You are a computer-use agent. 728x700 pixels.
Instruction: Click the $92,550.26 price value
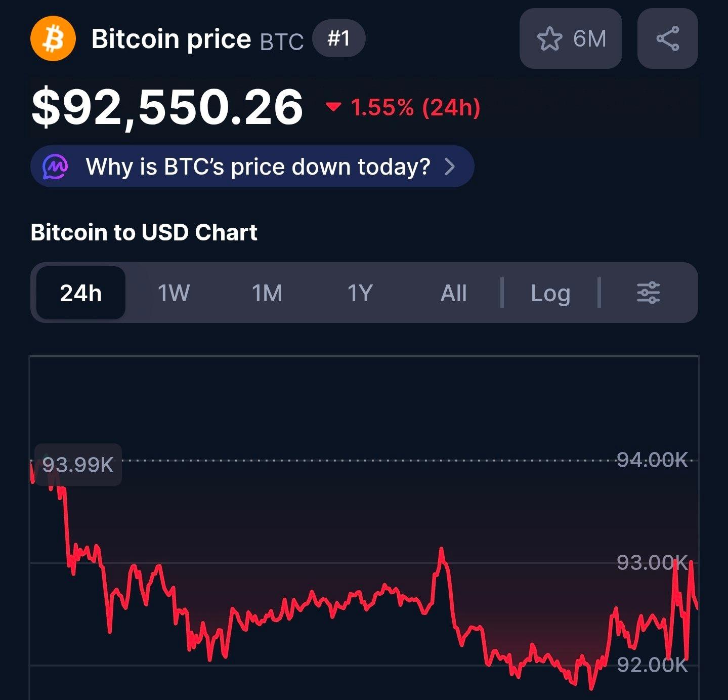click(167, 107)
